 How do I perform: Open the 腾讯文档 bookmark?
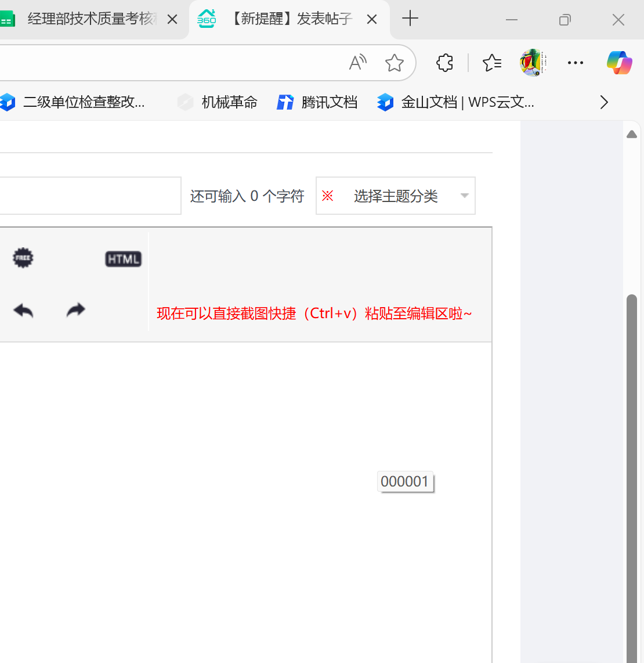tap(317, 102)
